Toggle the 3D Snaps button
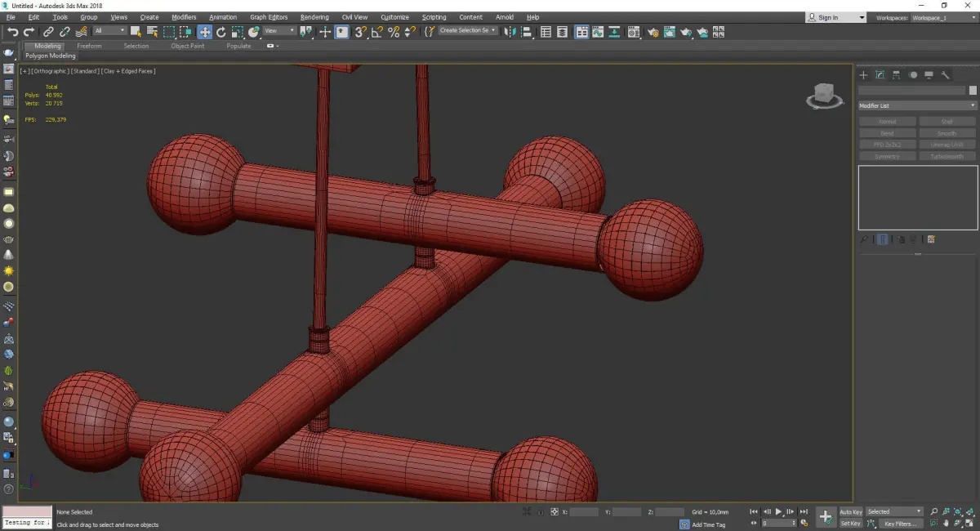This screenshot has height=531, width=980. click(x=360, y=32)
